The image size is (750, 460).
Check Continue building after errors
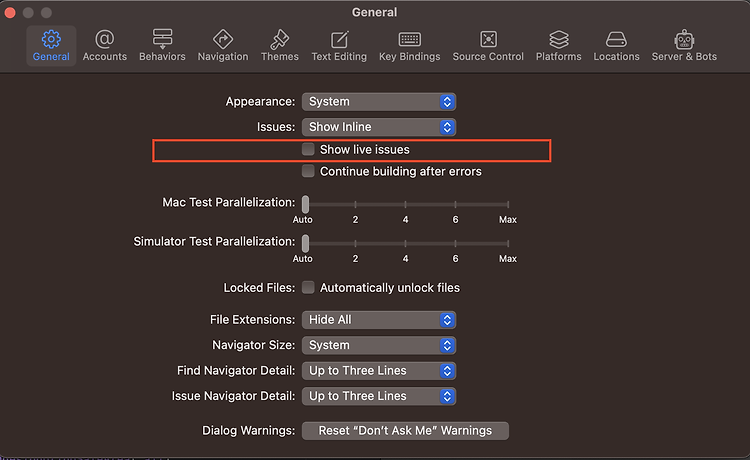point(308,171)
